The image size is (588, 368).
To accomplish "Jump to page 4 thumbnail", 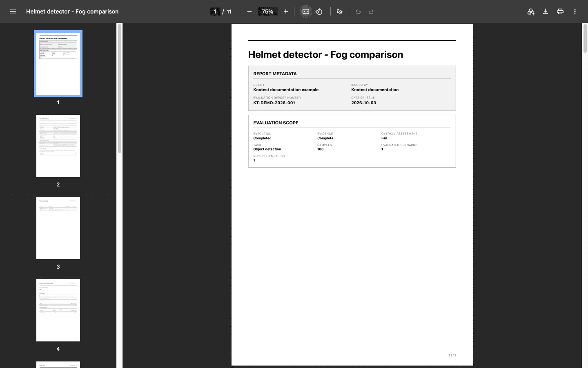I will (x=58, y=310).
